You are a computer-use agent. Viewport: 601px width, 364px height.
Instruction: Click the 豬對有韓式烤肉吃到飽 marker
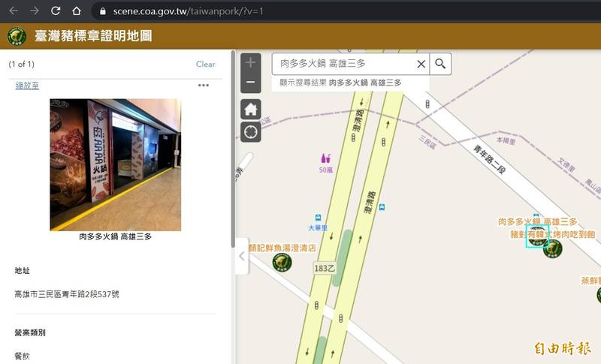553,248
